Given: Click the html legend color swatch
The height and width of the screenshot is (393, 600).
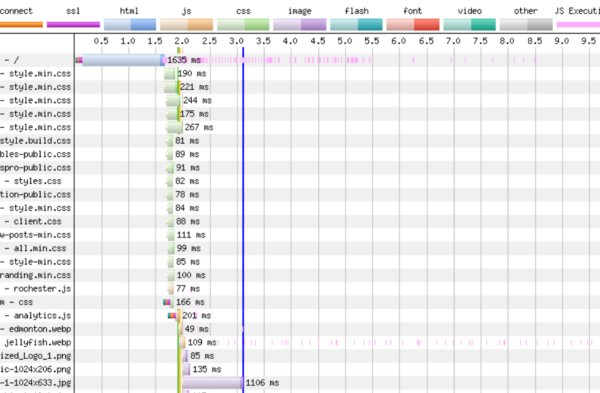Looking at the screenshot, I should 130,24.
